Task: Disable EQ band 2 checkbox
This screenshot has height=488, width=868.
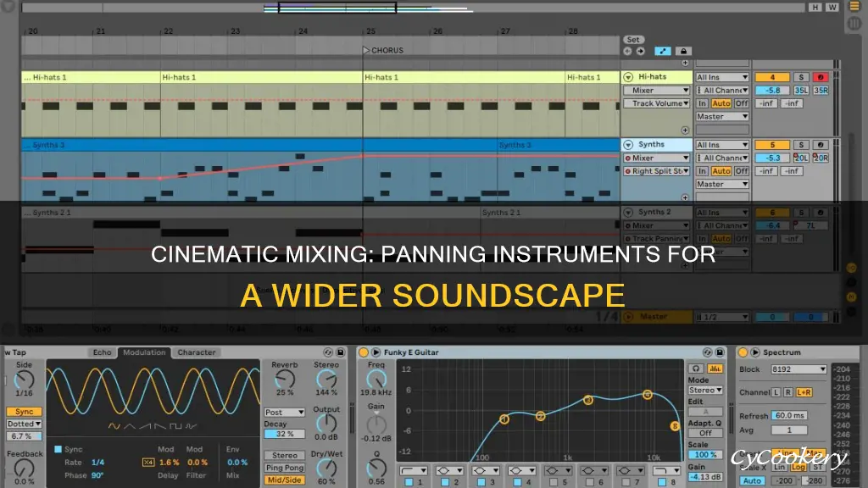Action: [444, 482]
